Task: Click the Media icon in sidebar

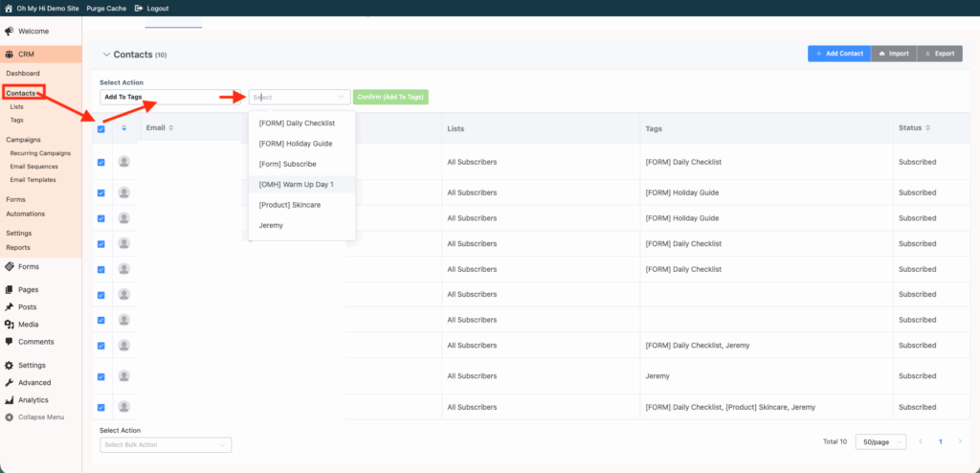Action: [x=9, y=325]
